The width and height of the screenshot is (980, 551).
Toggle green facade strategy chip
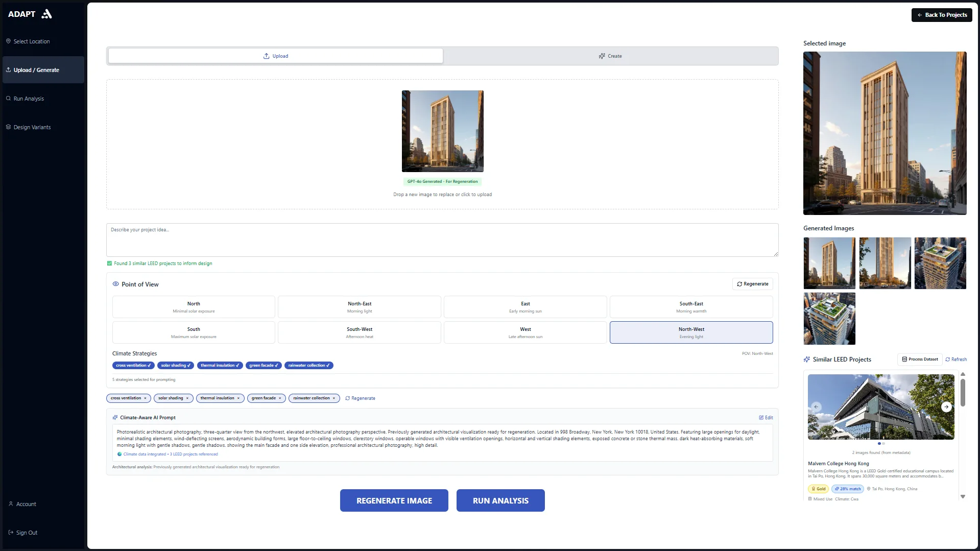264,365
